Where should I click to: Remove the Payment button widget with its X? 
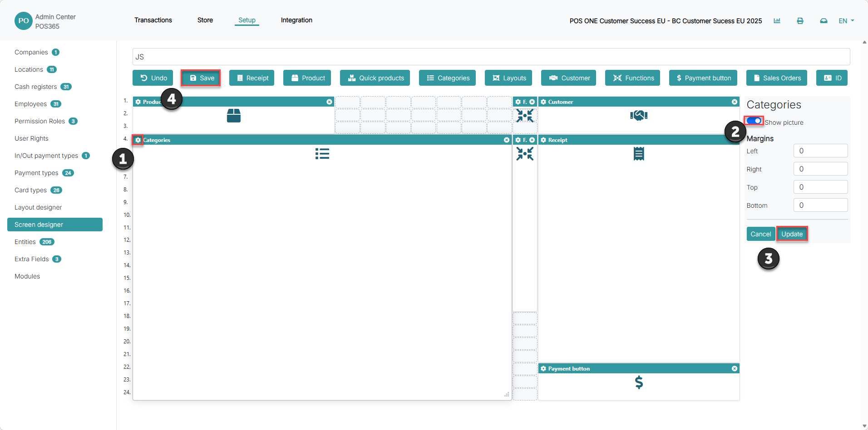tap(735, 369)
